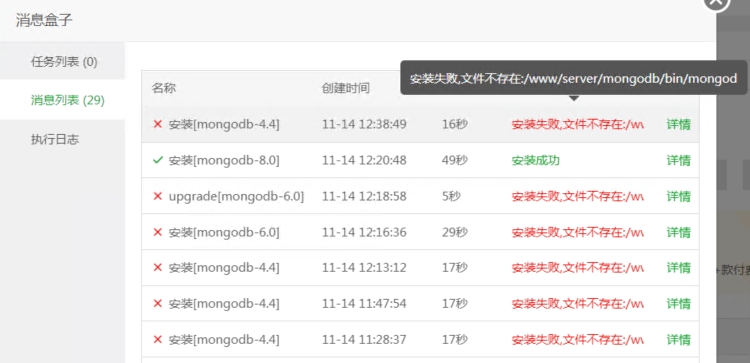Screen dimensions: 750x363
Task: Click the 名称 column header
Action: click(164, 88)
